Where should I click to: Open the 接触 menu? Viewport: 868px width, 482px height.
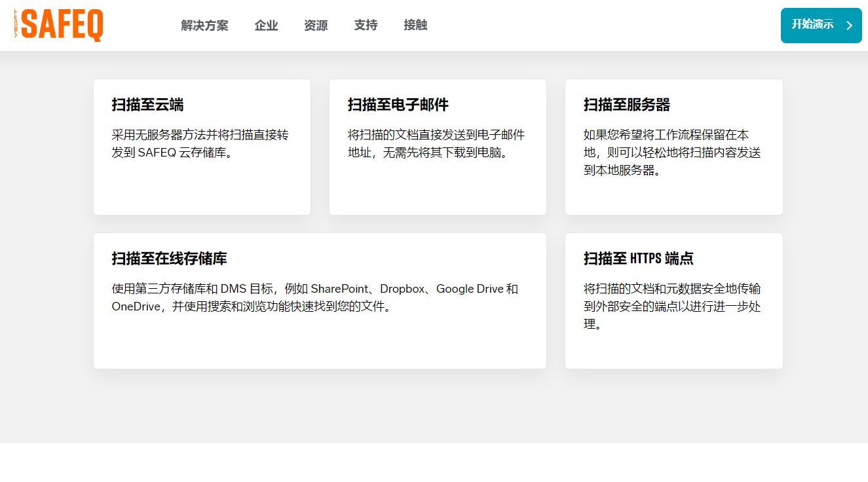[x=415, y=26]
